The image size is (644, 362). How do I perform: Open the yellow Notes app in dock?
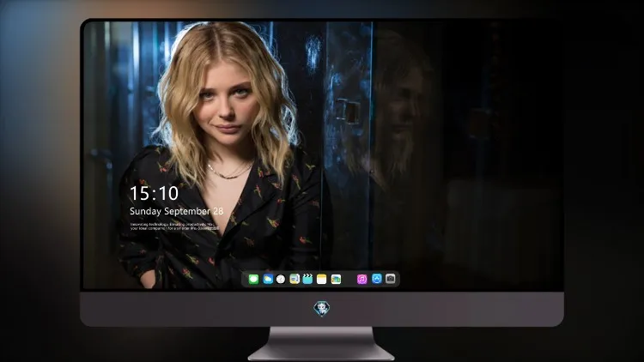(322, 280)
